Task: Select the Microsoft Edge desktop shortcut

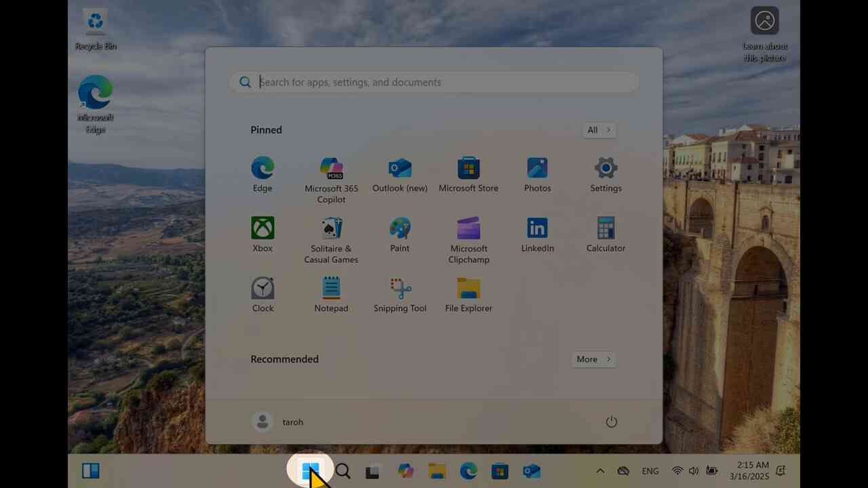Action: point(96,104)
